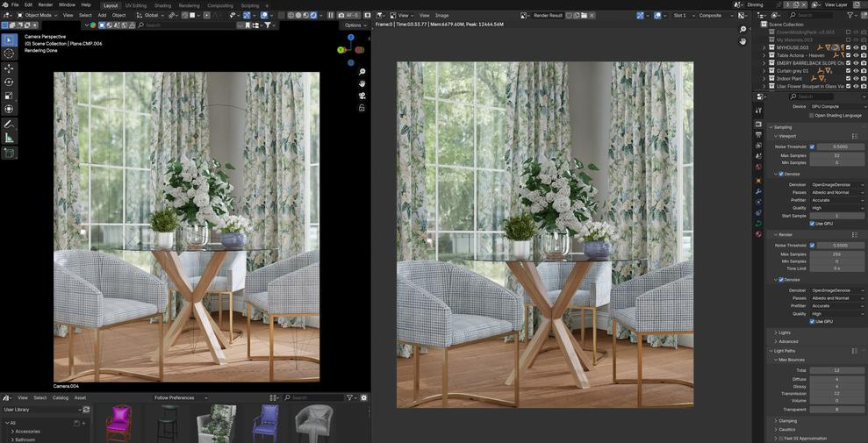
Task: Toggle Viewport Noise Threshold checkbox
Action: tap(812, 146)
